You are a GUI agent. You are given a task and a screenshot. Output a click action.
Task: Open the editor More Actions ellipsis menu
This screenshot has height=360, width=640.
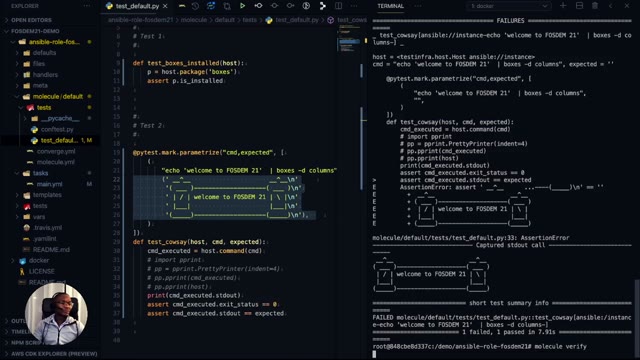coord(354,6)
